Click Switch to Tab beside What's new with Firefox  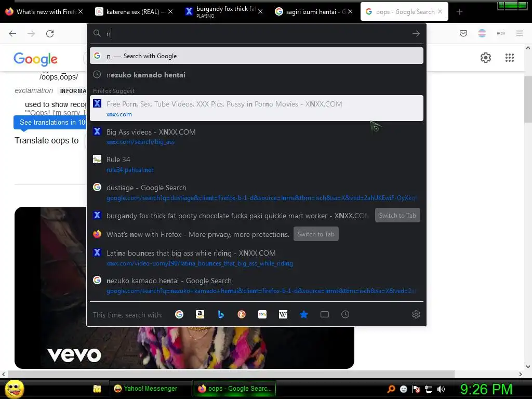tap(316, 234)
